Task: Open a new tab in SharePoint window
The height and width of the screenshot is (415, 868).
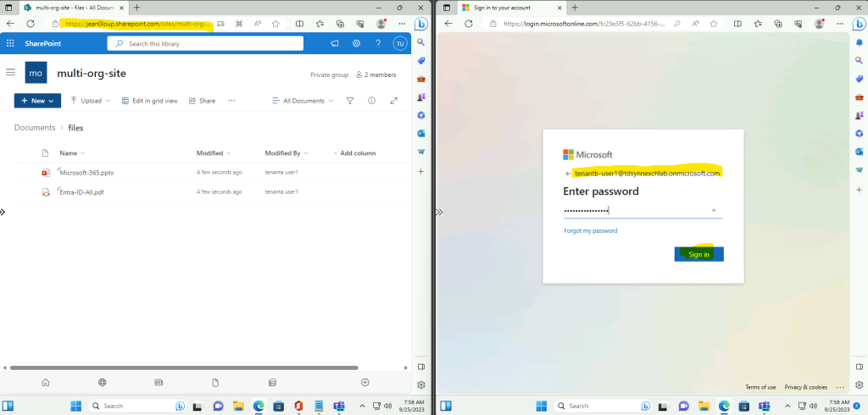Action: [136, 8]
